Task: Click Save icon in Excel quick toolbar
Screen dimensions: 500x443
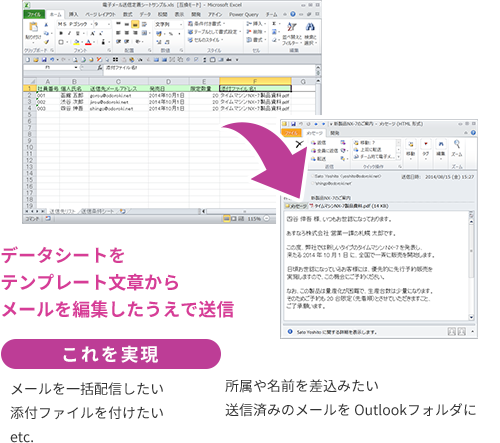Action: [x=44, y=60]
